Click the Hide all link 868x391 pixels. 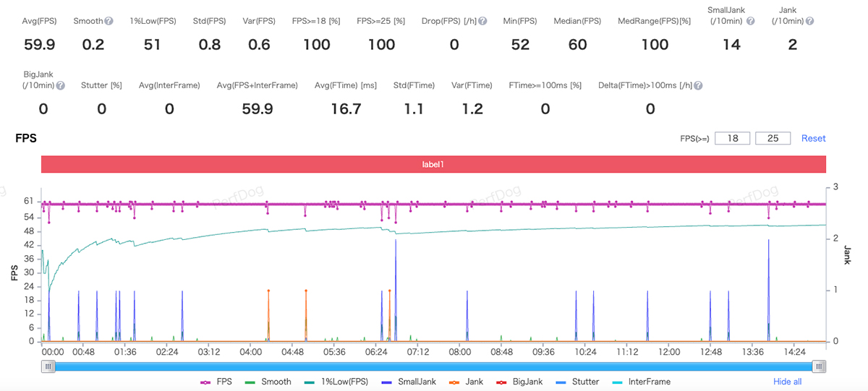click(x=787, y=382)
